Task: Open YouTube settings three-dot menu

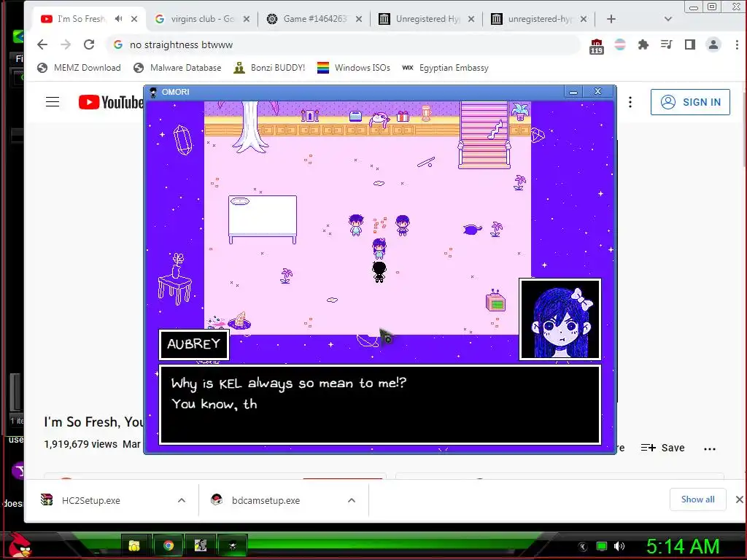Action: coord(630,102)
